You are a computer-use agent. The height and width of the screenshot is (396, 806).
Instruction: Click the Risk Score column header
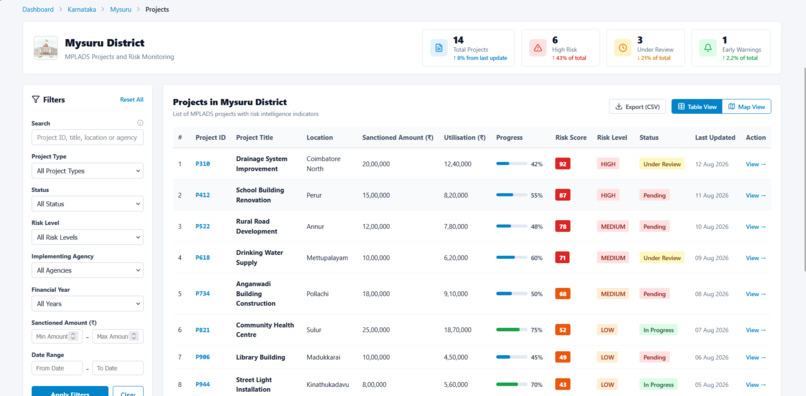[571, 137]
